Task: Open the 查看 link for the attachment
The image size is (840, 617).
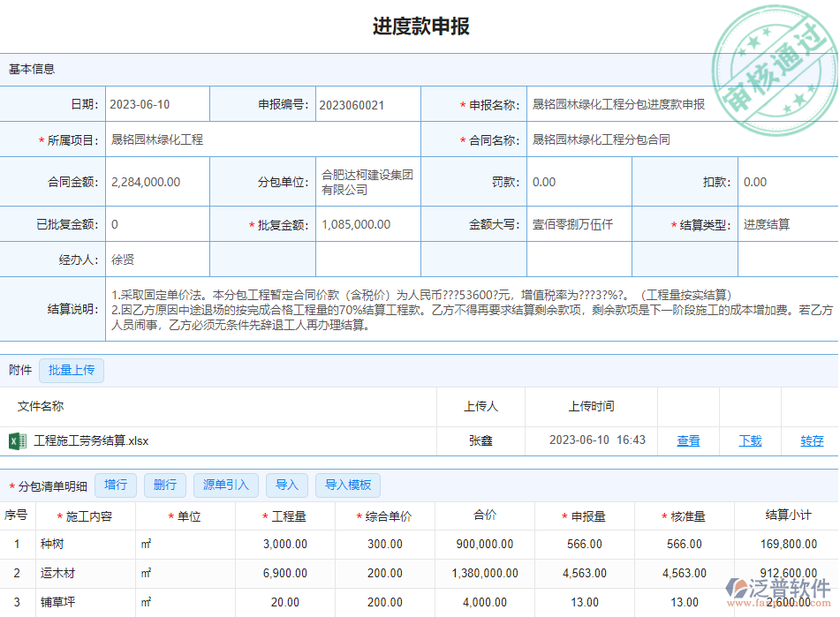Action: click(x=688, y=440)
